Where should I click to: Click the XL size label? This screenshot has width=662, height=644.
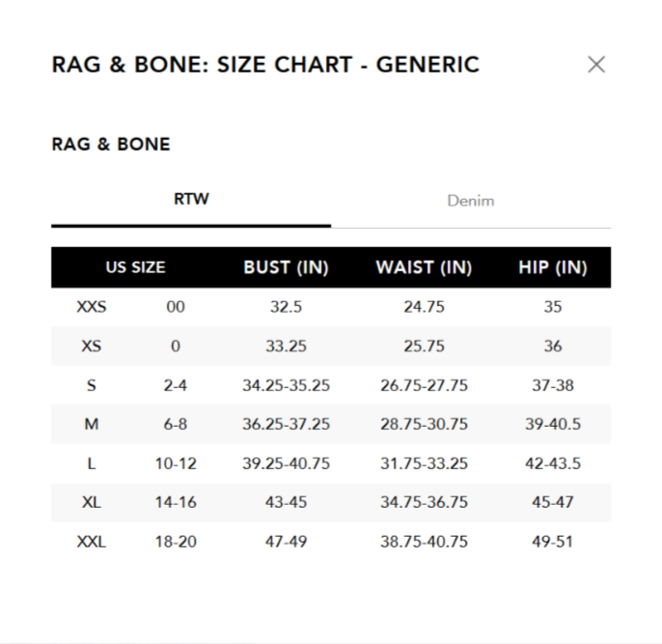click(92, 502)
